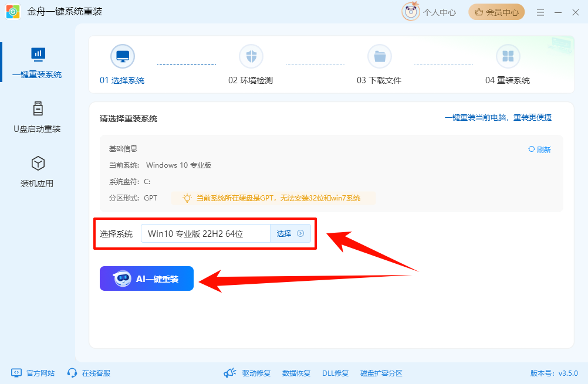The width and height of the screenshot is (588, 384).
Task: Click the 版本号: v3.5.0 text
Action: point(554,373)
